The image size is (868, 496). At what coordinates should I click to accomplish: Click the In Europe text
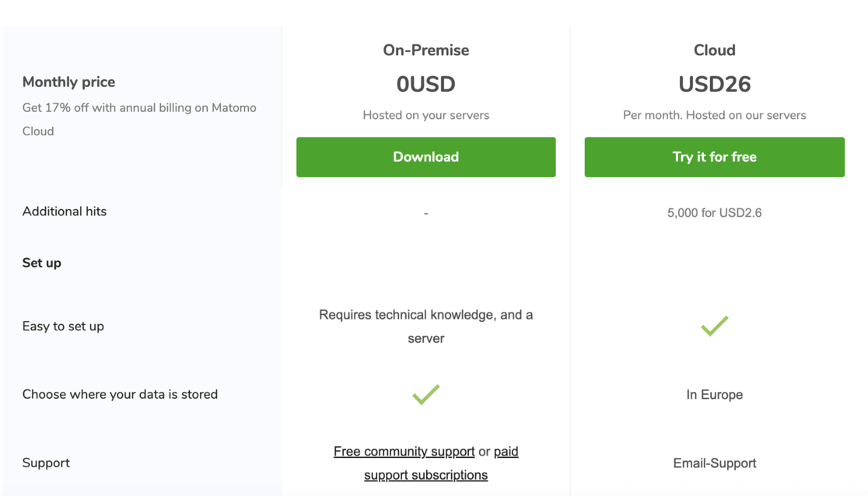(x=714, y=395)
